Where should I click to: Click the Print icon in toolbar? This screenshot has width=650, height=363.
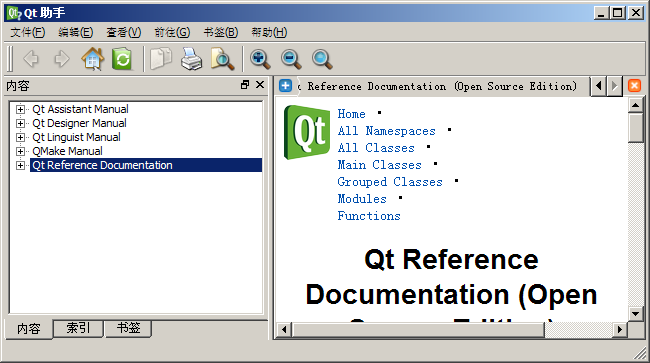click(x=192, y=59)
